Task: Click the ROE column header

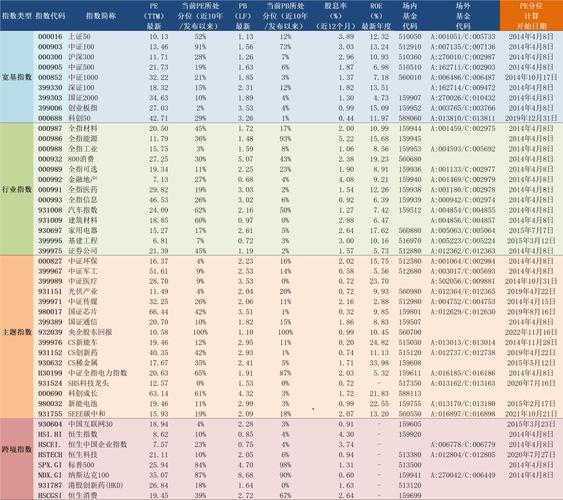Action: click(376, 16)
